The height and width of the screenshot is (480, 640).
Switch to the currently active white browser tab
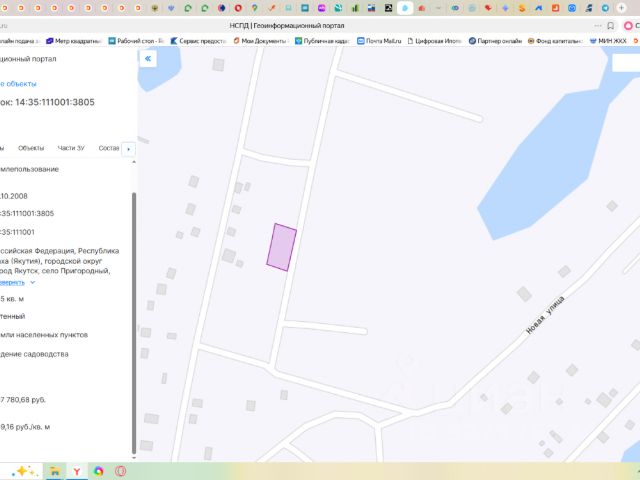coord(405,8)
